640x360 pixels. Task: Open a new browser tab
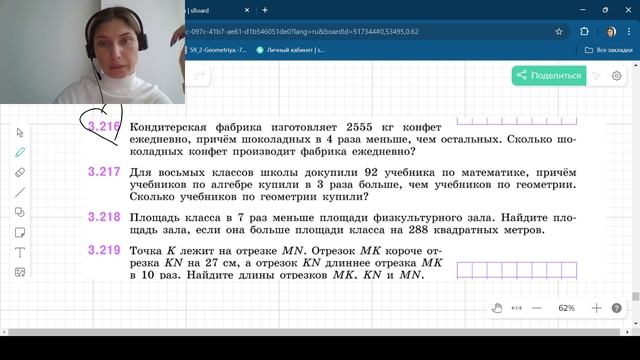[x=265, y=10]
